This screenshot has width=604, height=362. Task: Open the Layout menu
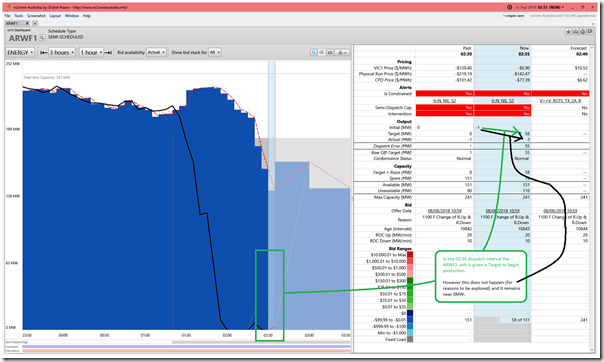coord(55,16)
